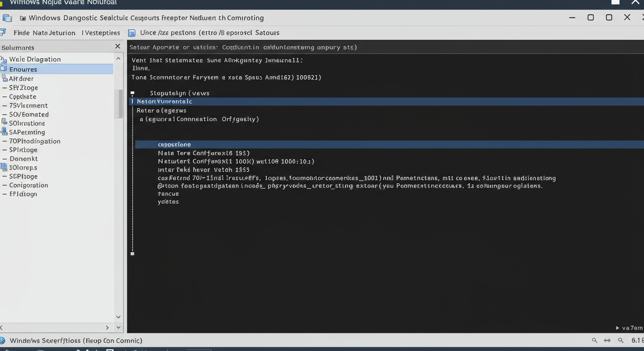The width and height of the screenshot is (644, 351).
Task: Click the 'va7em' play arrow button
Action: (x=617, y=328)
